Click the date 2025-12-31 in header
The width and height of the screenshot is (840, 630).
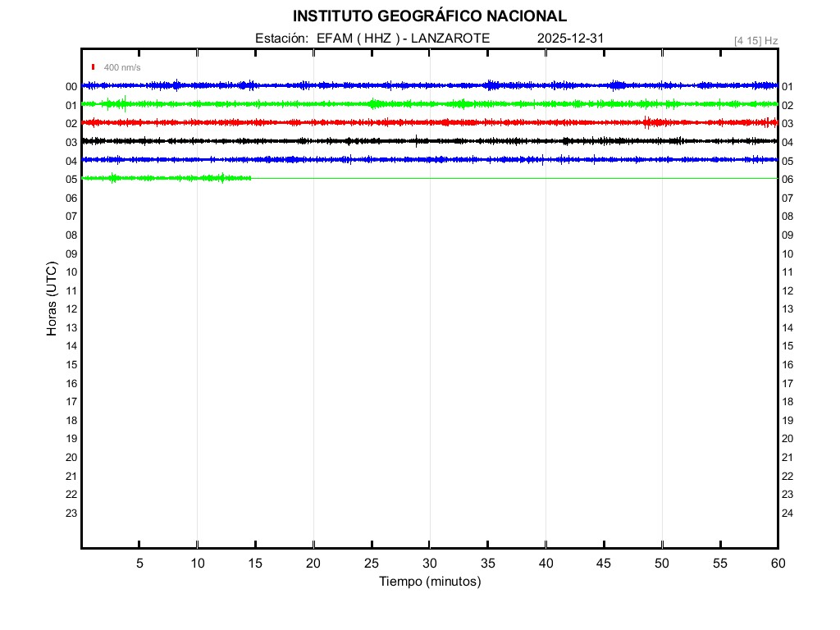point(572,39)
